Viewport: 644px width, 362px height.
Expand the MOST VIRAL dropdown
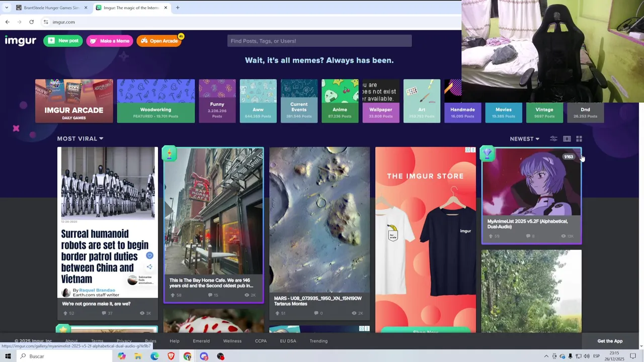pos(80,139)
